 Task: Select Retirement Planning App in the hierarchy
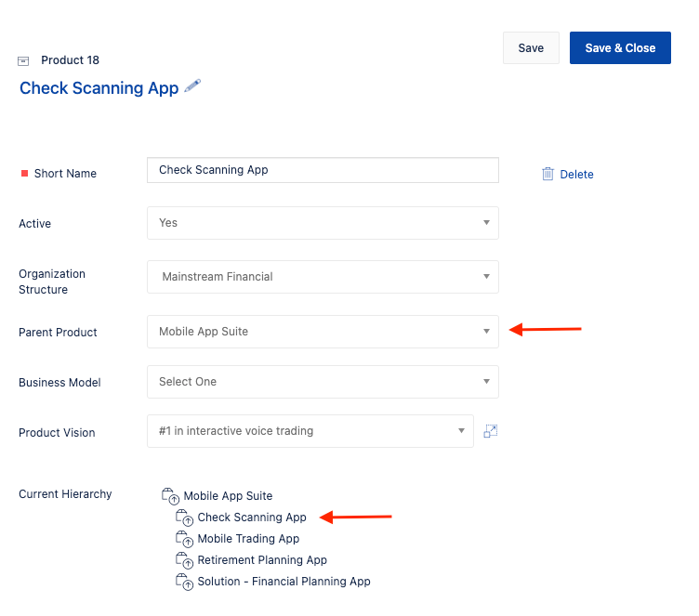(x=262, y=560)
